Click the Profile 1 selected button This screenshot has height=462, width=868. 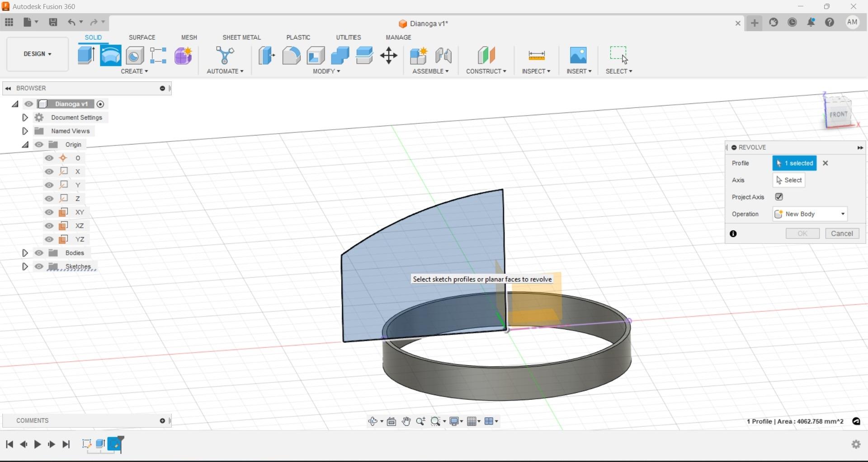pyautogui.click(x=795, y=163)
